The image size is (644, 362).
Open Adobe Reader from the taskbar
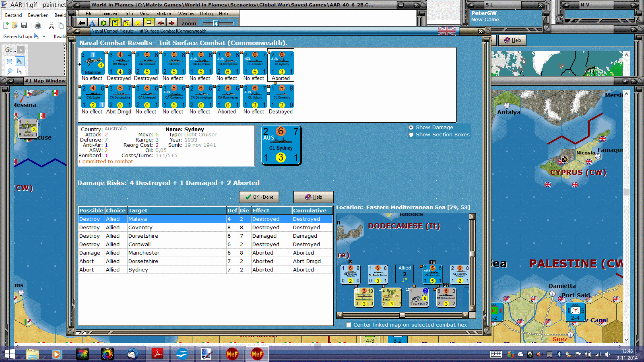pos(157,354)
